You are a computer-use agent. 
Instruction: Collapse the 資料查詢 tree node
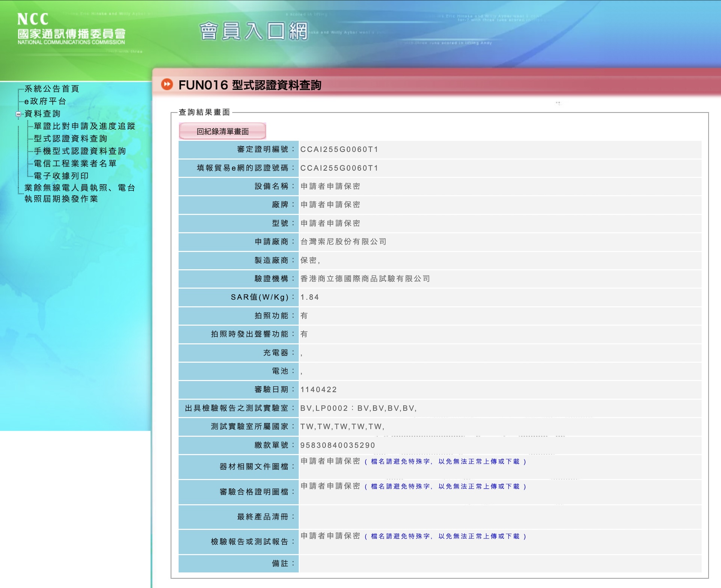[18, 114]
